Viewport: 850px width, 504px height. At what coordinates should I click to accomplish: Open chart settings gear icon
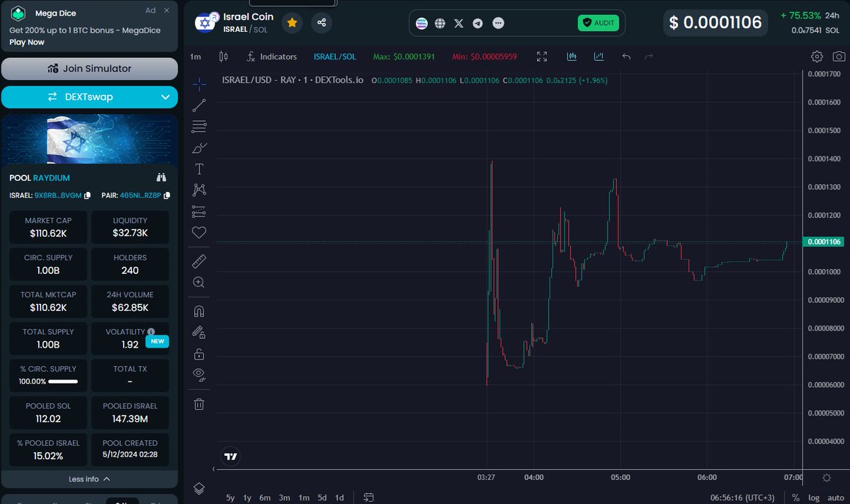[817, 57]
